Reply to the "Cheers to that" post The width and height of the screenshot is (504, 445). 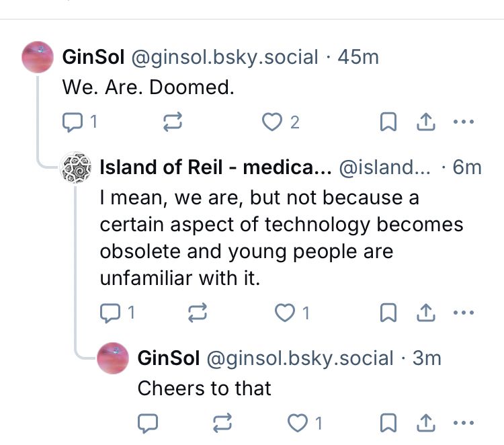pyautogui.click(x=147, y=423)
